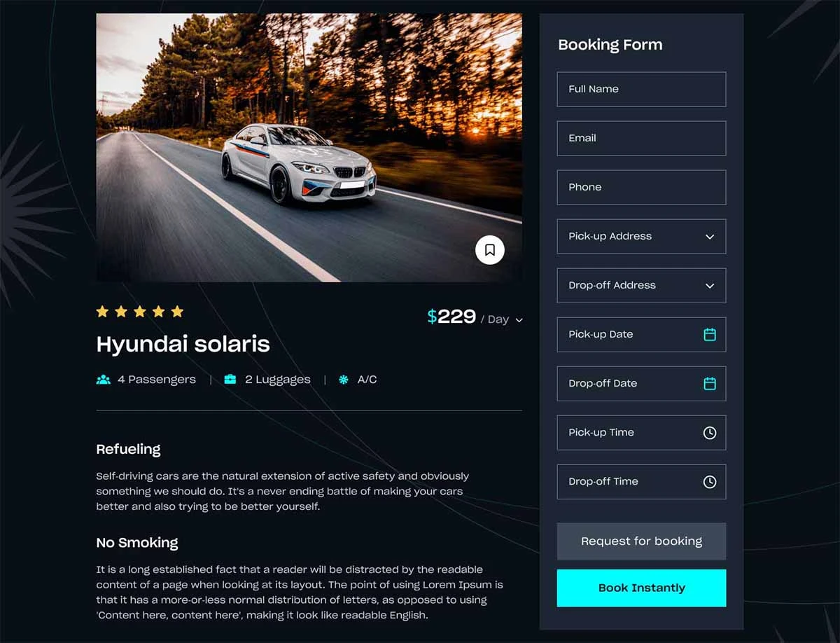Expand the Drop-off Address dropdown
Image resolution: width=840 pixels, height=643 pixels.
pos(641,286)
